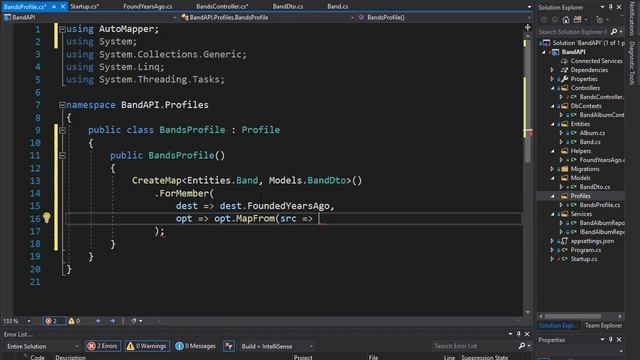
Task: Pin the BandsProfile.cs tab
Action: (x=54, y=7)
